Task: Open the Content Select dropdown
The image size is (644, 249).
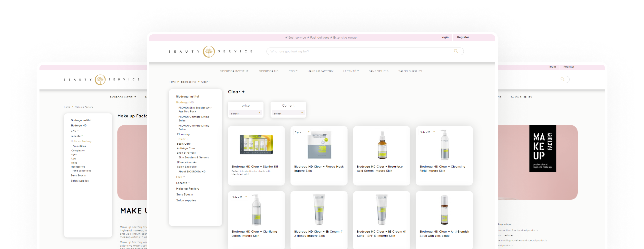Action: tap(288, 113)
